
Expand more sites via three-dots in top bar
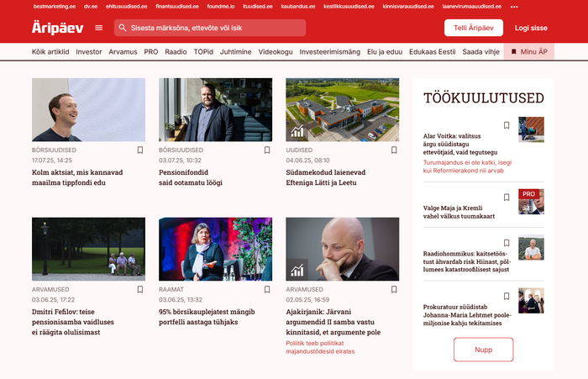click(x=514, y=6)
